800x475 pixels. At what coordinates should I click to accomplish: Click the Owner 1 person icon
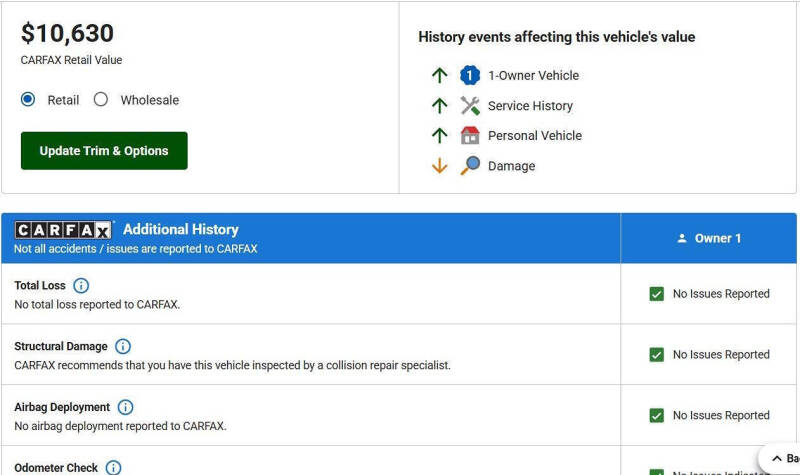[x=682, y=238]
